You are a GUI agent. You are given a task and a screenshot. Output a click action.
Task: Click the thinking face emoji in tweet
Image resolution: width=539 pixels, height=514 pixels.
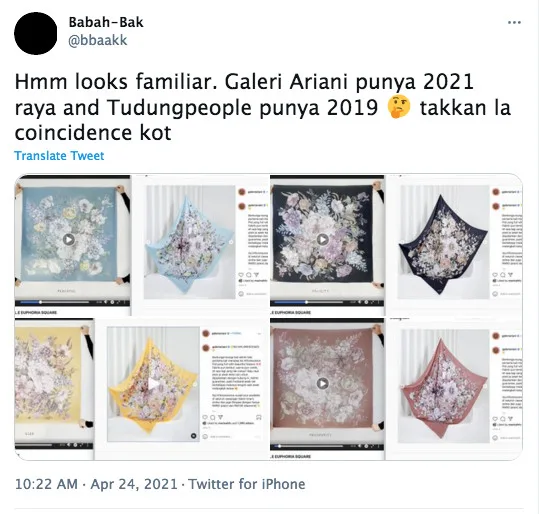tap(399, 107)
